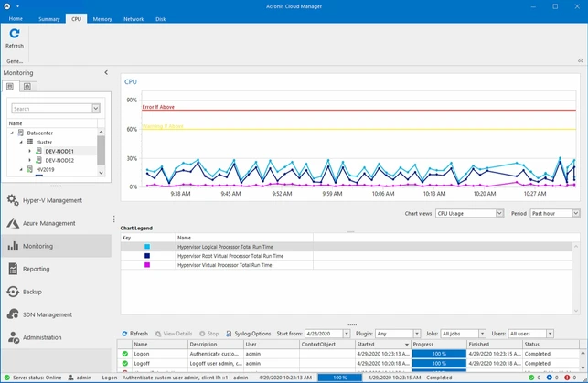Open the Start from date dropdown
The width and height of the screenshot is (588, 383).
(x=347, y=334)
